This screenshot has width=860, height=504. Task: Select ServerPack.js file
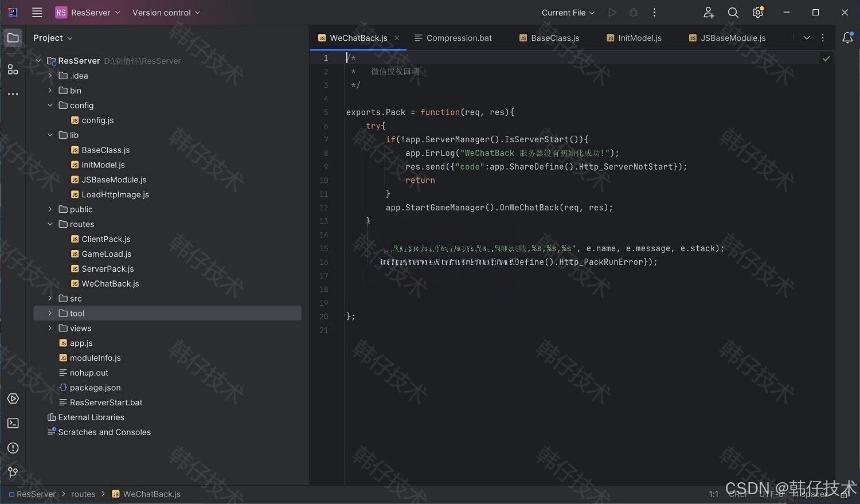tap(102, 269)
